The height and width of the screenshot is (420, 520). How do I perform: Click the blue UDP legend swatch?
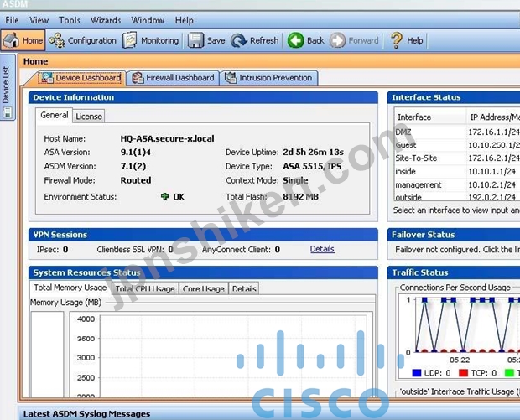(x=416, y=373)
